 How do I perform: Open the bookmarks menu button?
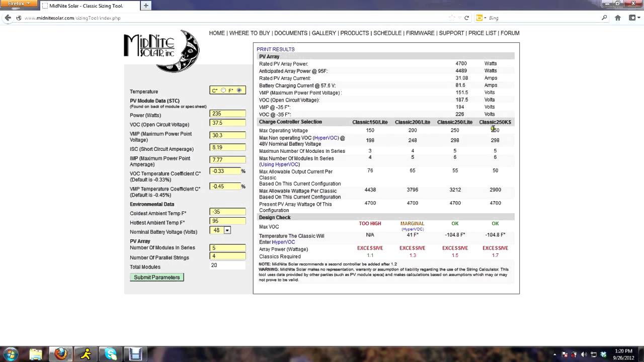click(634, 18)
